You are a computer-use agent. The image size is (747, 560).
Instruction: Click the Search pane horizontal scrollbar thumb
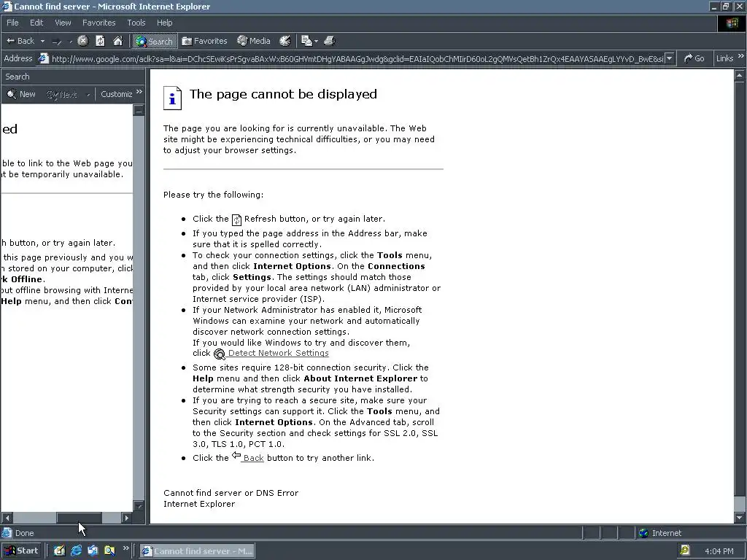79,518
